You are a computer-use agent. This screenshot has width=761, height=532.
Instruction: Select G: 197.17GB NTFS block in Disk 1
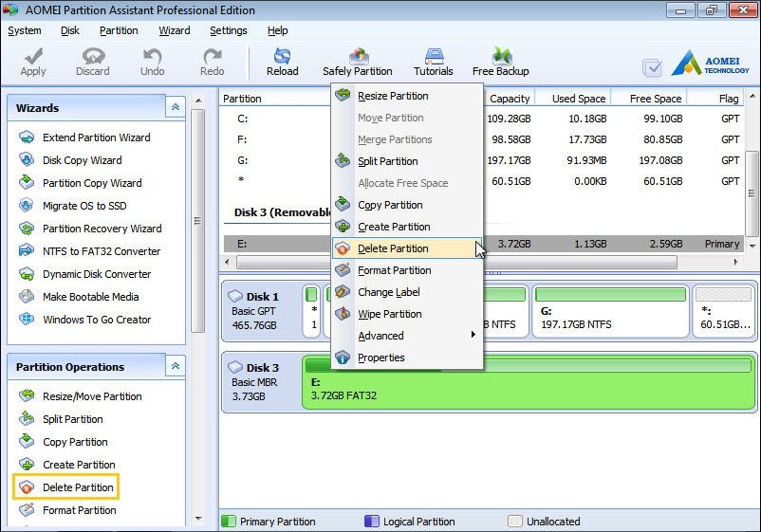point(610,311)
